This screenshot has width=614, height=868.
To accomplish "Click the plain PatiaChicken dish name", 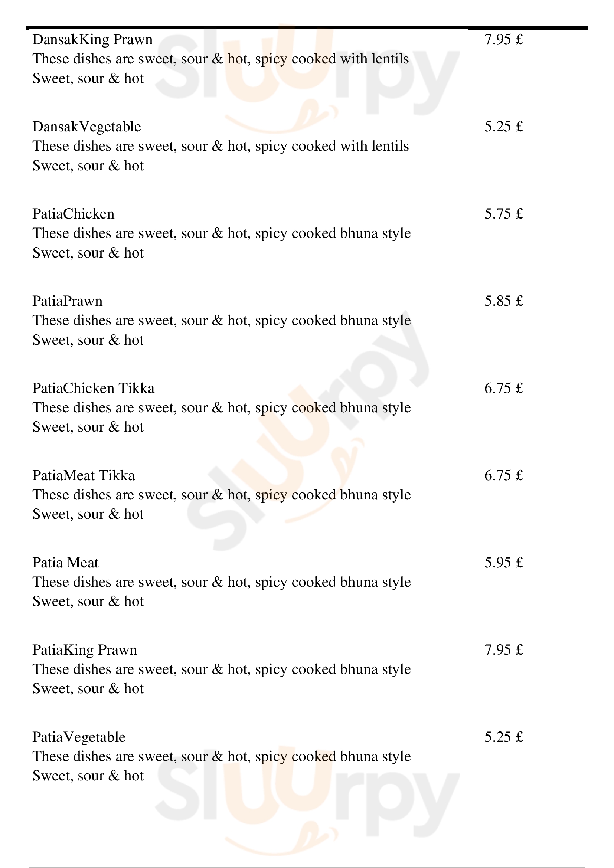I will coord(74,214).
